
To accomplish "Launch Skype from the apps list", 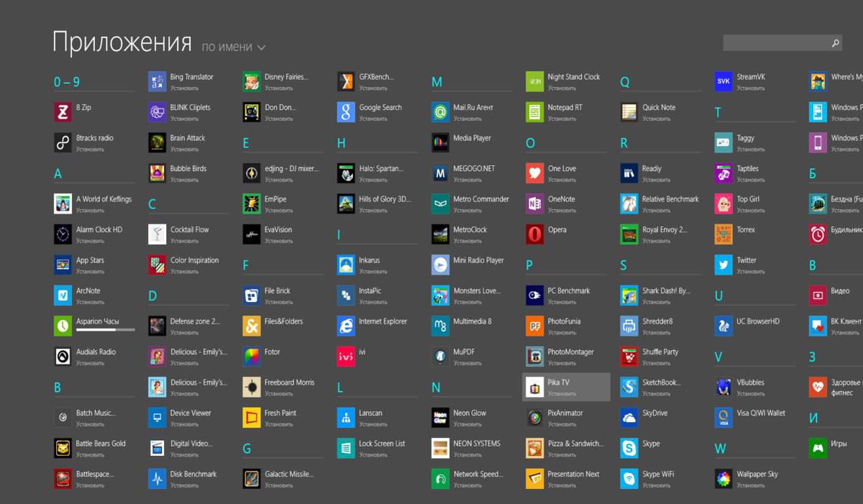I will coord(629,449).
